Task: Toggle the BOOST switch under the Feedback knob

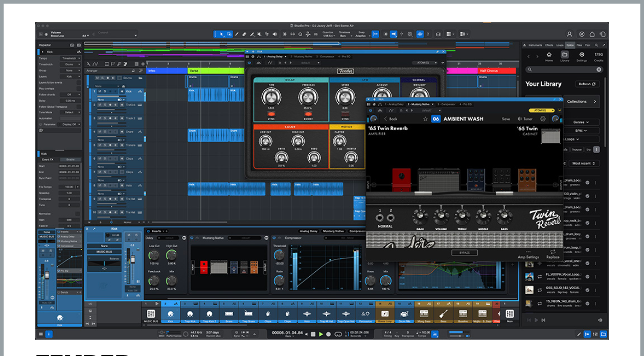Action: point(308,114)
